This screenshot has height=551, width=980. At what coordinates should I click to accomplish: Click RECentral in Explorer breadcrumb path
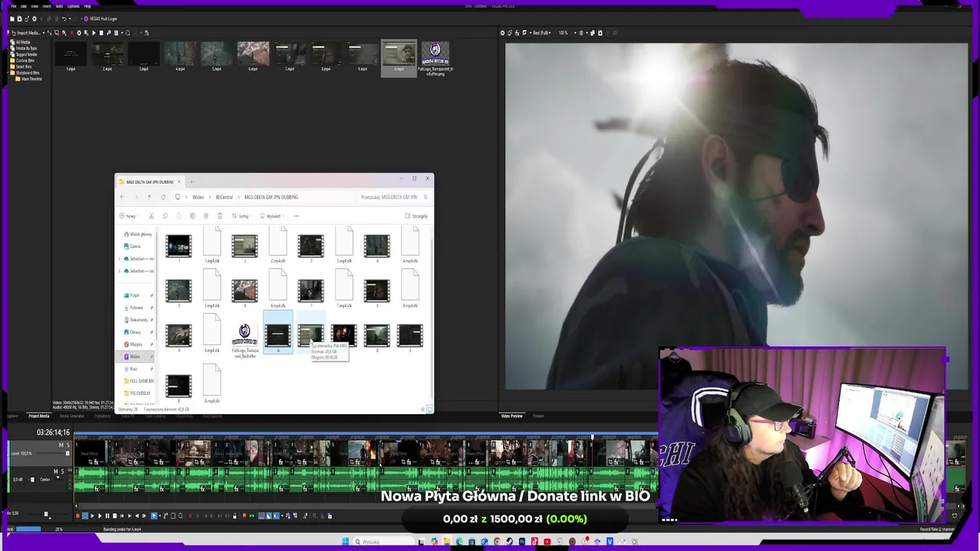pyautogui.click(x=224, y=197)
